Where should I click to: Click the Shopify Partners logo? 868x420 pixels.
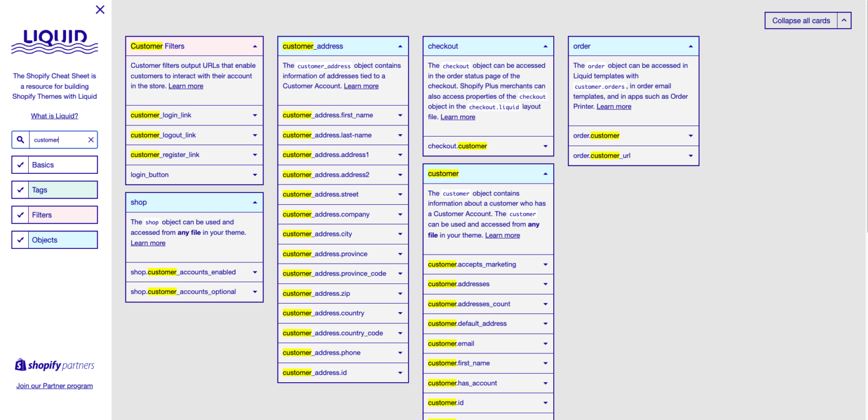[x=55, y=365]
